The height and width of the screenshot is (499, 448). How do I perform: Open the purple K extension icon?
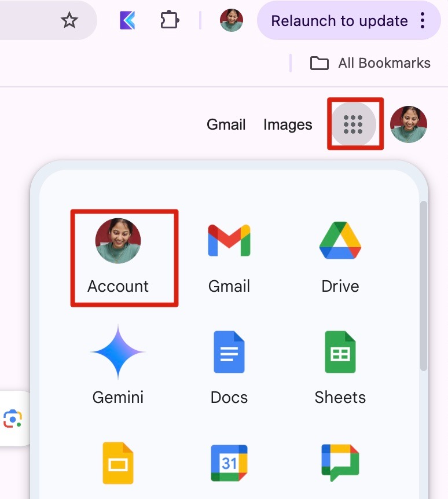pos(127,20)
